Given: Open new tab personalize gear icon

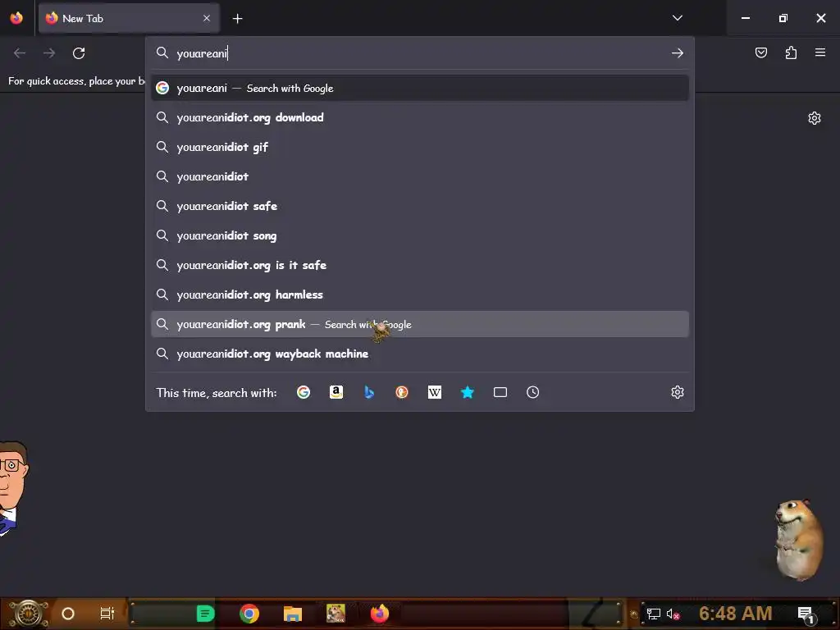Looking at the screenshot, I should 815,118.
